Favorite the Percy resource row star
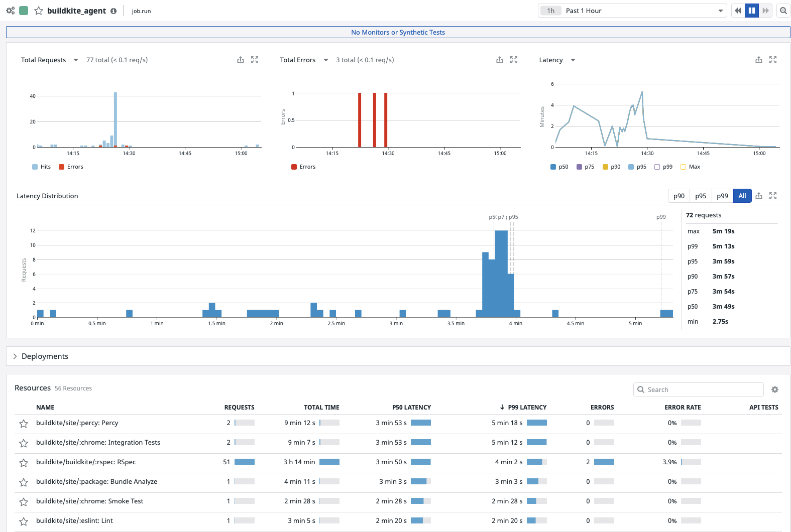Viewport: 791px width, 532px height. click(x=24, y=424)
